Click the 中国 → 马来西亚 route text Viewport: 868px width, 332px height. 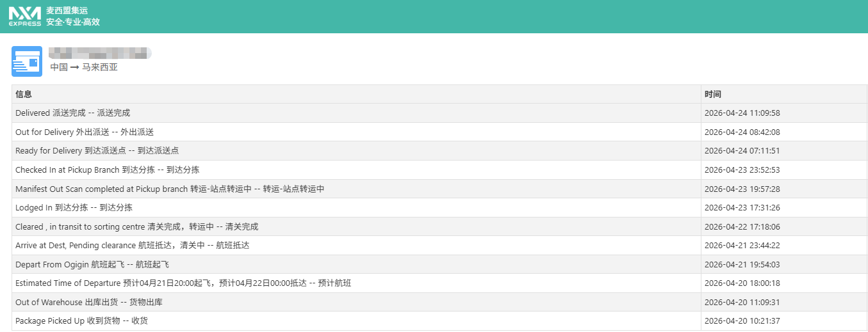tap(84, 67)
